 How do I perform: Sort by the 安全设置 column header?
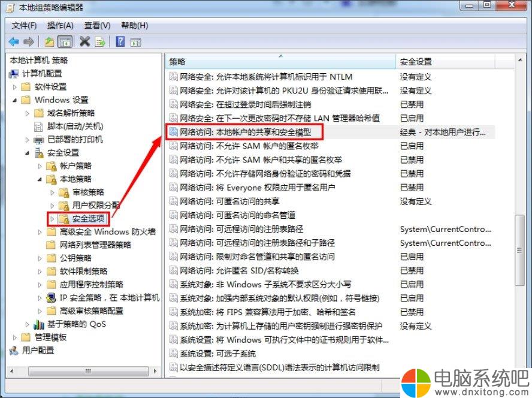tap(445, 62)
